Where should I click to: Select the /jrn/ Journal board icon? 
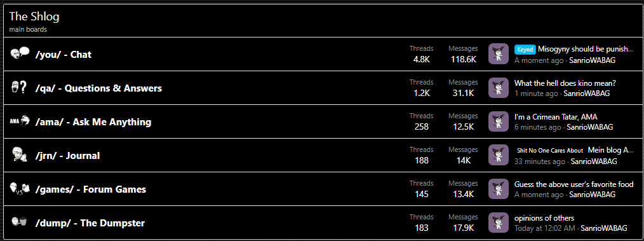pos(20,155)
